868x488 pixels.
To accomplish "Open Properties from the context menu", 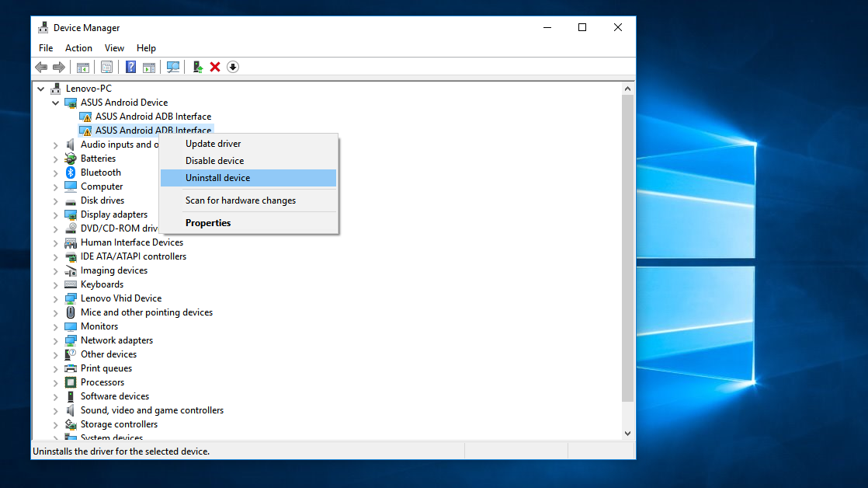I will point(208,222).
